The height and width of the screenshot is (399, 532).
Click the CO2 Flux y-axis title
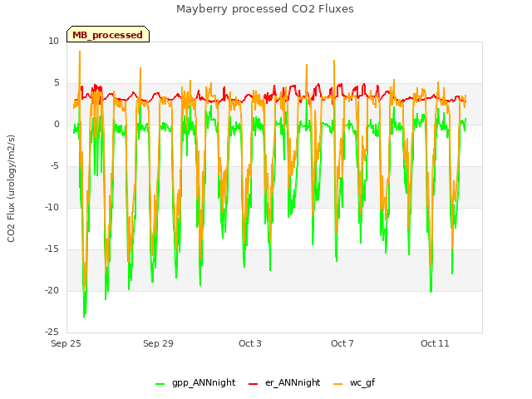pyautogui.click(x=11, y=189)
